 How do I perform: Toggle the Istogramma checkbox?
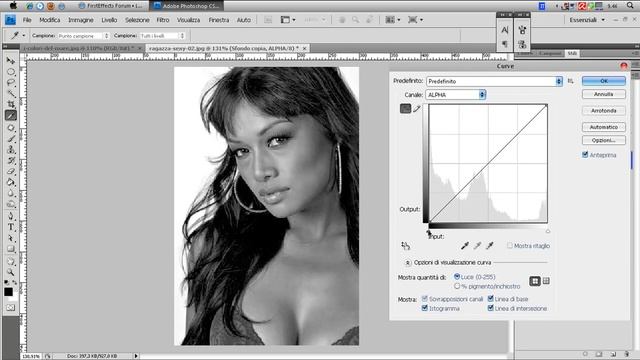point(424,308)
